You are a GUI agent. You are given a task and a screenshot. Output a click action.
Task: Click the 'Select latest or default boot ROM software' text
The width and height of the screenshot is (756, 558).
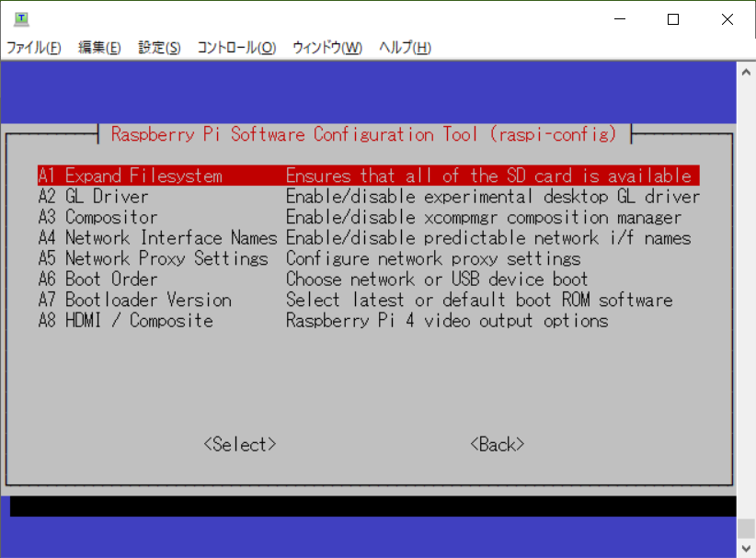[x=479, y=301]
